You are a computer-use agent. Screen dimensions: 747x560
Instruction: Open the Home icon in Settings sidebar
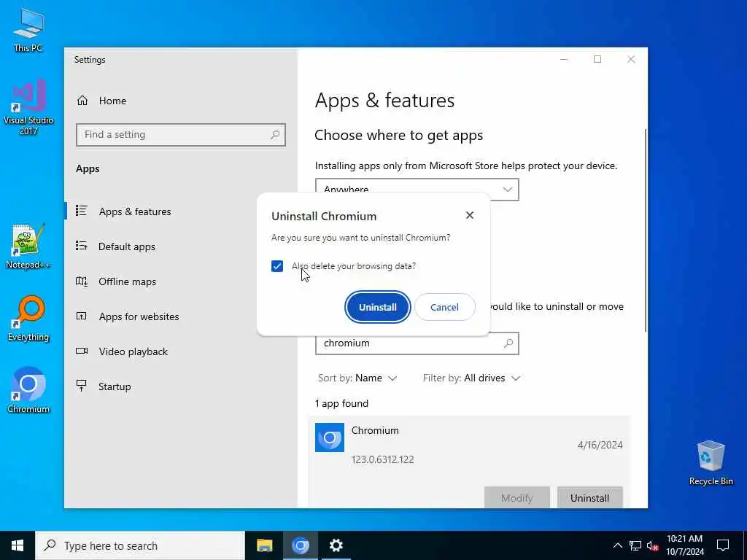pos(82,101)
